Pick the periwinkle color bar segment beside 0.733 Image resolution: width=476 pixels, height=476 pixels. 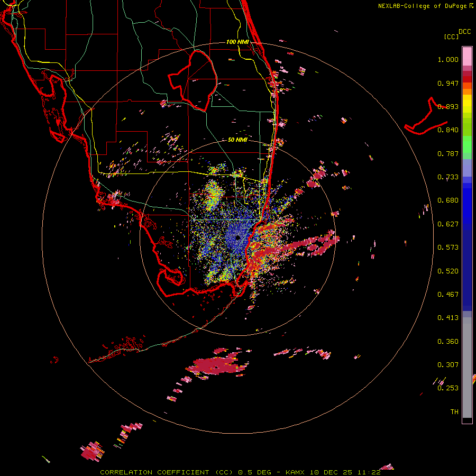[467, 168]
